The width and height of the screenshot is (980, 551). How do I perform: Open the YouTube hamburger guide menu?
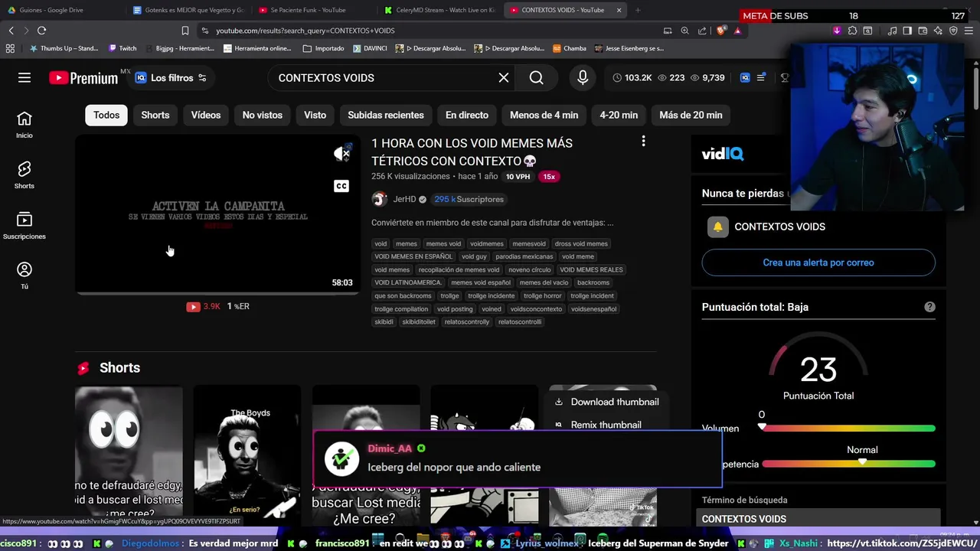[x=24, y=77]
